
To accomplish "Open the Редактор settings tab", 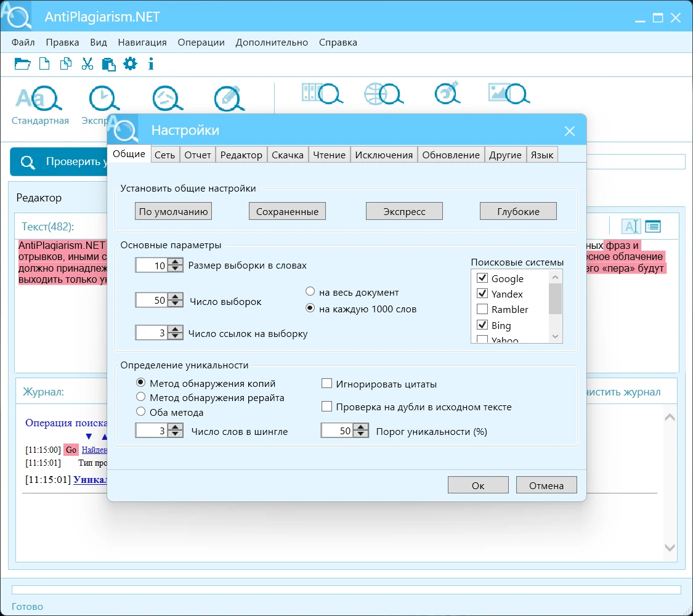I will [241, 155].
